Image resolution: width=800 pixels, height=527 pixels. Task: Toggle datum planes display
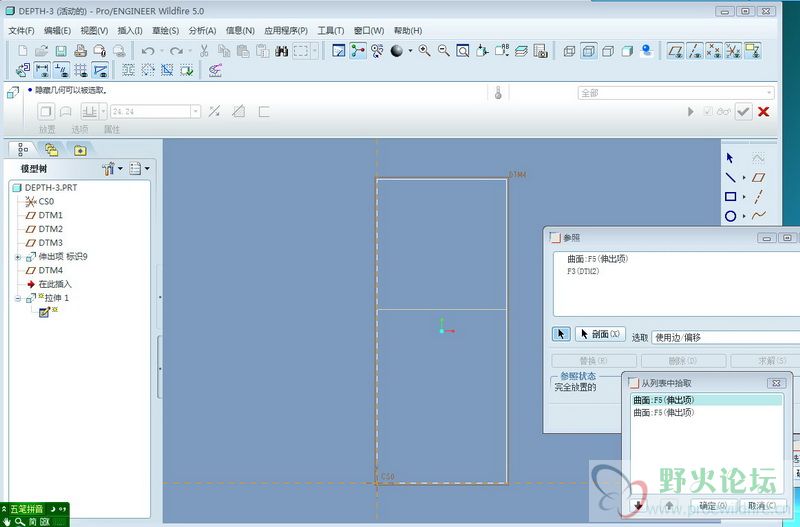[676, 51]
